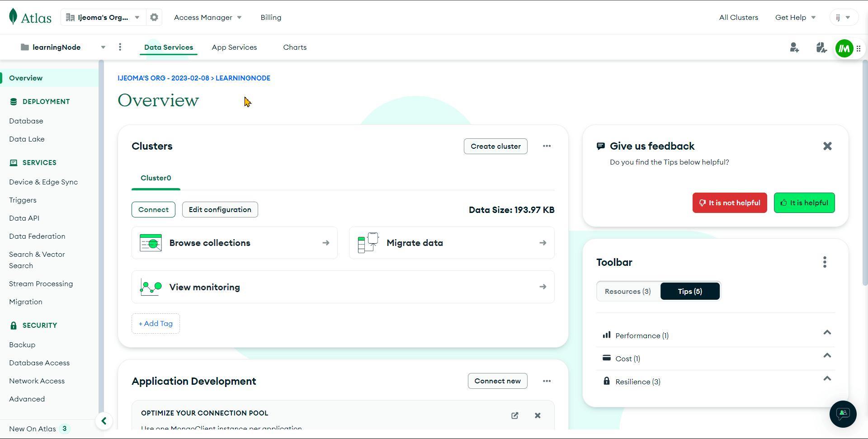Open organization settings gear icon
This screenshot has width=868, height=439.
coord(154,17)
